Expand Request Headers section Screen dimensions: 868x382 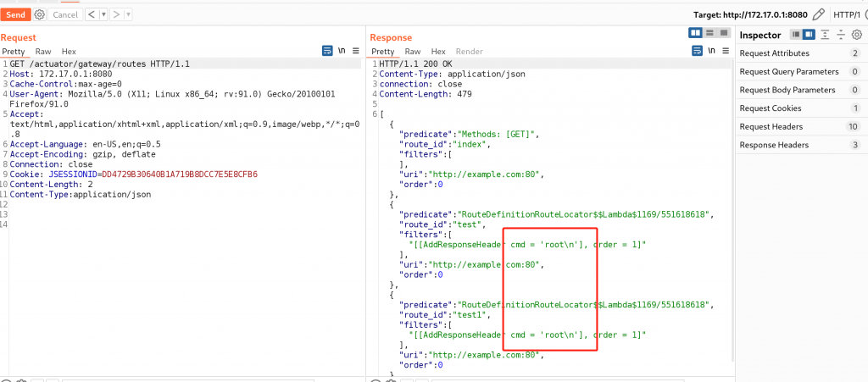click(x=801, y=126)
